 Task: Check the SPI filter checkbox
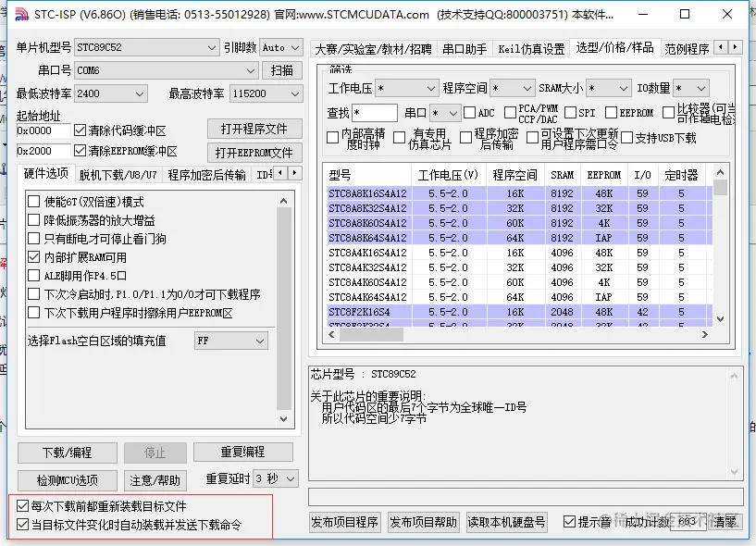[570, 113]
